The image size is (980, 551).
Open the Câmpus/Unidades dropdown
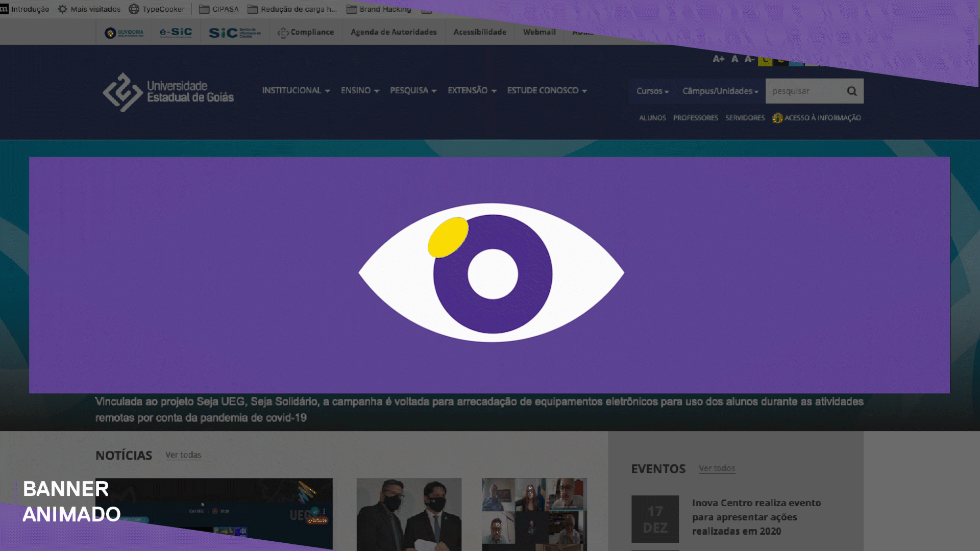tap(720, 91)
